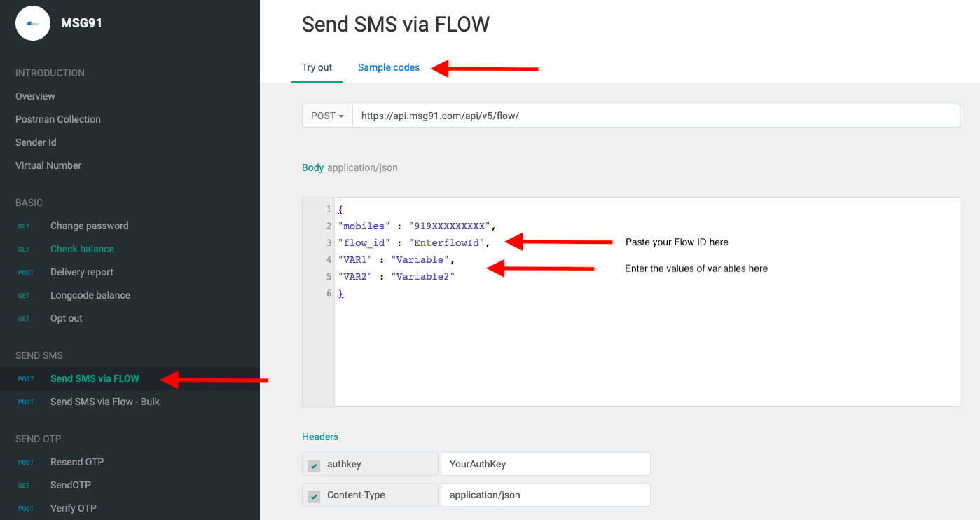Viewport: 980px width, 520px height.
Task: Click the Body application/json label
Action: (x=350, y=167)
